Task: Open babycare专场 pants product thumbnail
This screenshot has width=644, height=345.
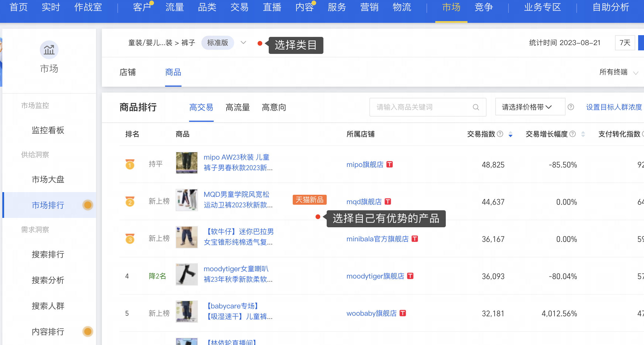Action: coord(187,312)
